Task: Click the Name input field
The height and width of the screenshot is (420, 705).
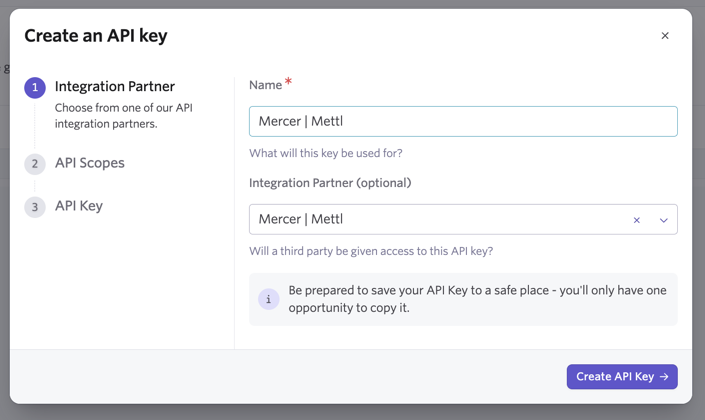Action: click(x=463, y=121)
